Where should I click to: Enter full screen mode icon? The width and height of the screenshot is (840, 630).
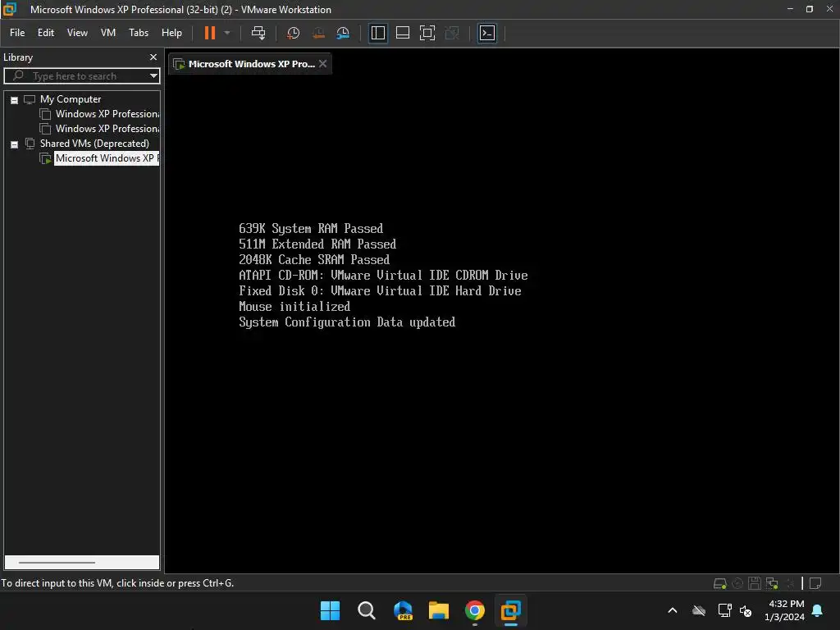(427, 33)
